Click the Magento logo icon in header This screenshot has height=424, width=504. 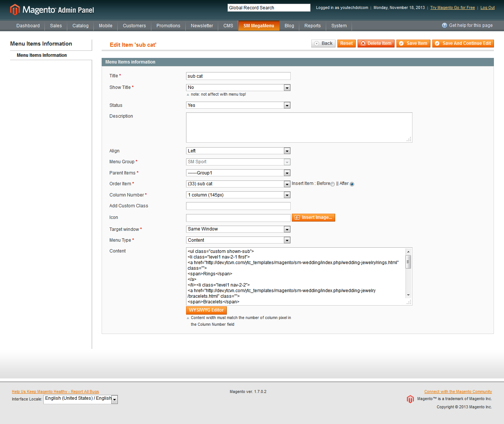[x=15, y=10]
